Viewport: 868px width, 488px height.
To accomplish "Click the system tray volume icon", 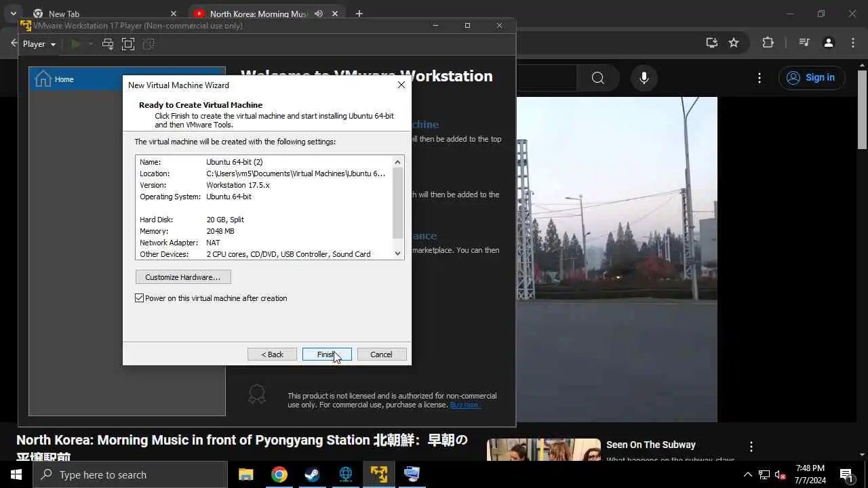I will [x=781, y=474].
